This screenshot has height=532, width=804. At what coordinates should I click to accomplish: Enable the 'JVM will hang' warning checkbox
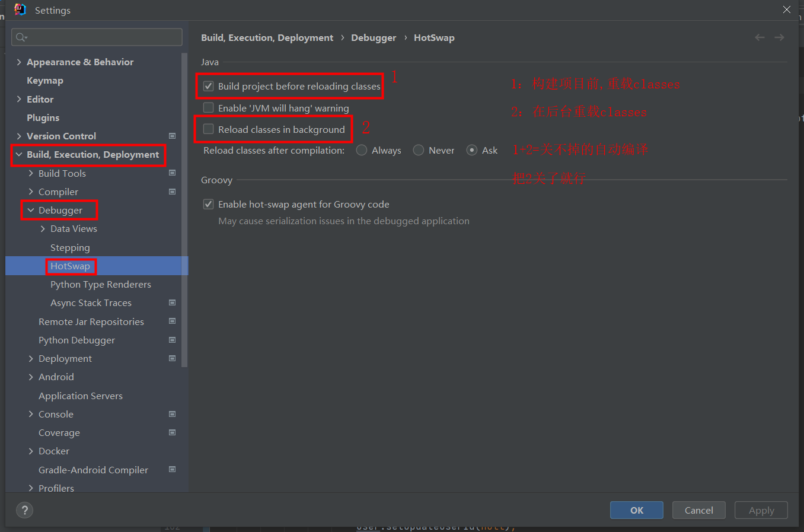[209, 108]
